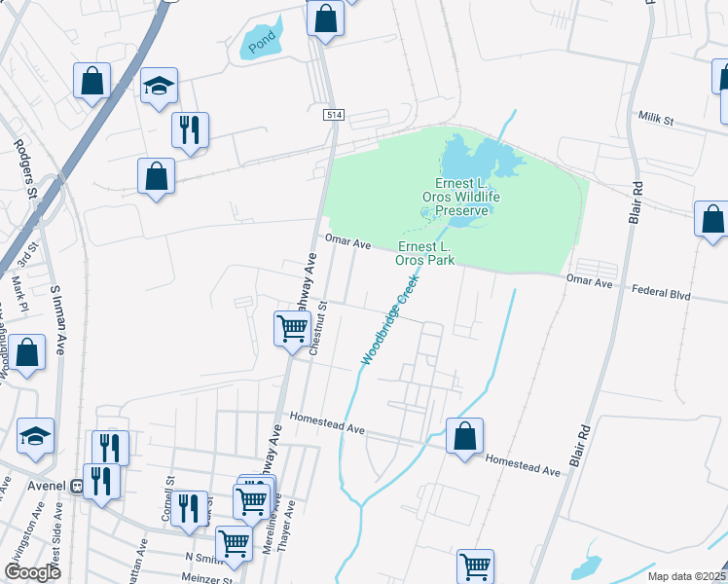Click the grocery cart marker below Homestead Ave
The width and height of the screenshot is (728, 584).
(475, 567)
